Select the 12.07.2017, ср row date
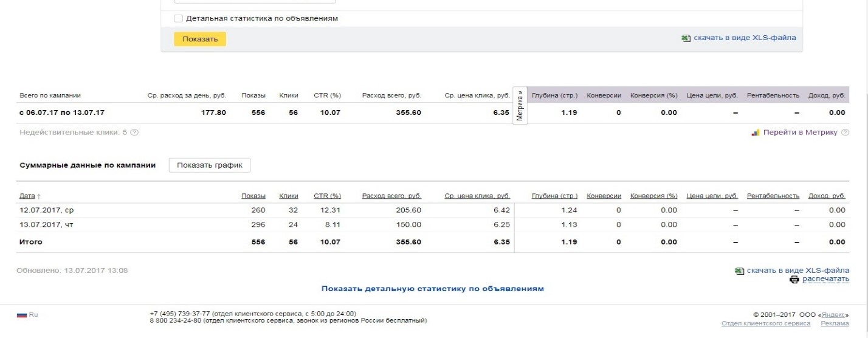Image resolution: width=868 pixels, height=338 pixels. (47, 210)
